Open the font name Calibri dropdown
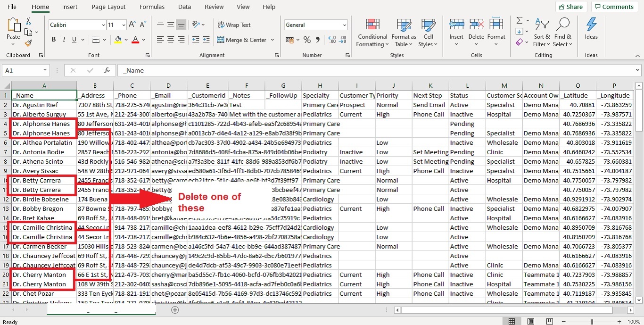644x325 pixels. [x=103, y=25]
